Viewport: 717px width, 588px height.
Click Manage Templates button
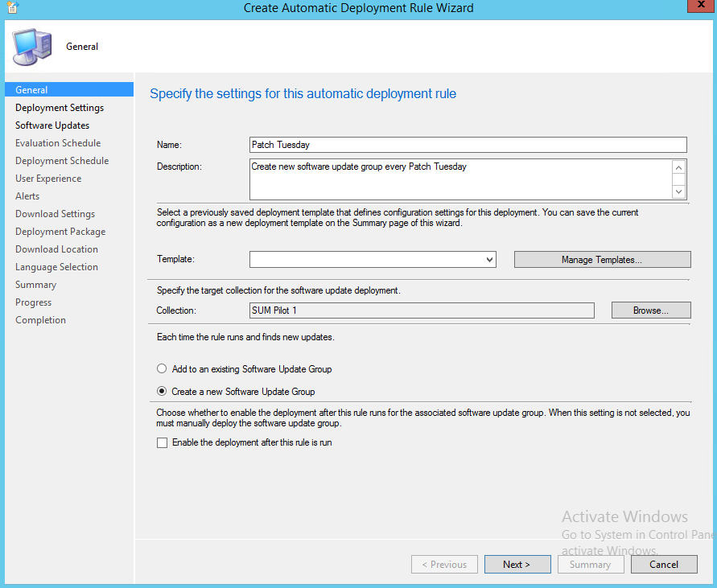tap(602, 260)
